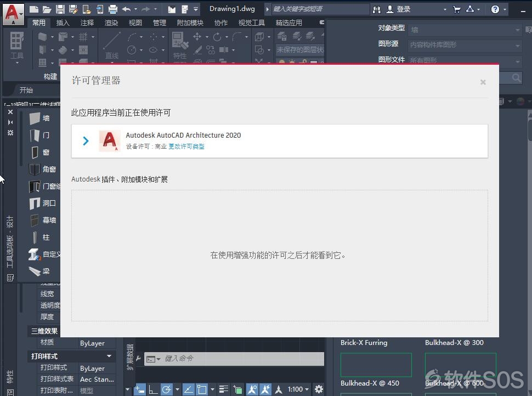The image size is (532, 396).
Task: Toggle object snap in status bar
Action: point(202,389)
